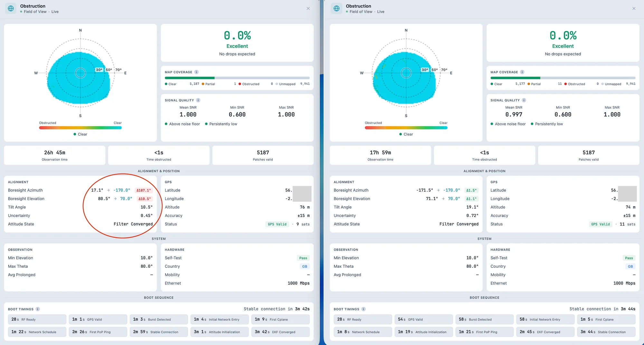Click the globe icon in the right Obstruction panel
644x345 pixels.
coord(336,9)
